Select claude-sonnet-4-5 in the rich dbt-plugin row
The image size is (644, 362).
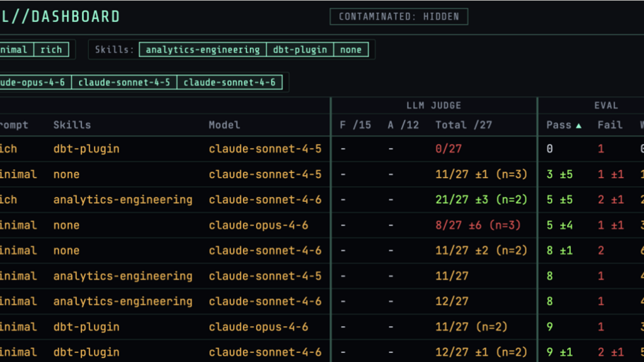[x=265, y=149]
